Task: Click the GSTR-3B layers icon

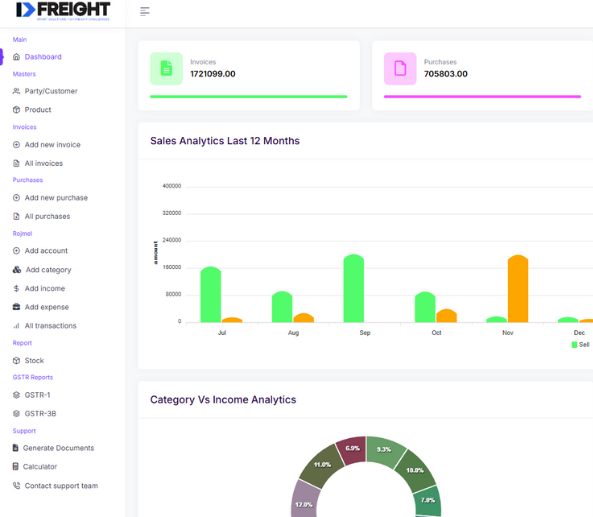Action: pyautogui.click(x=16, y=413)
